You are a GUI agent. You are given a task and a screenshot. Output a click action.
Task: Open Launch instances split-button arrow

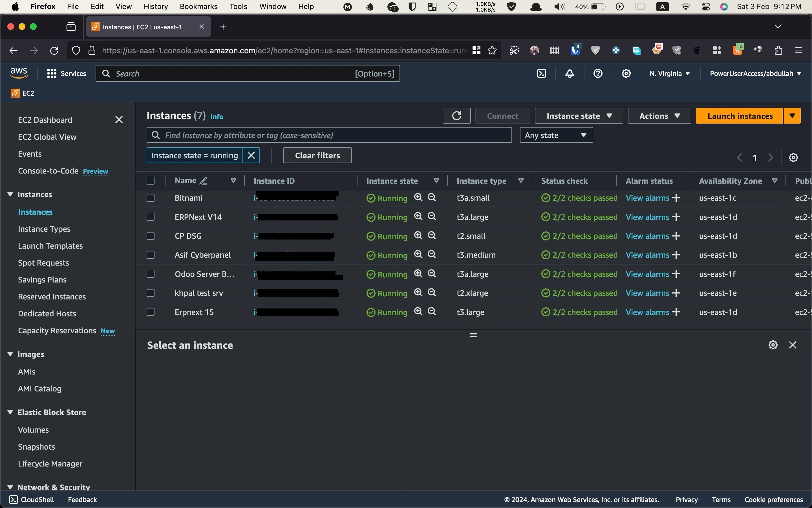coord(792,116)
